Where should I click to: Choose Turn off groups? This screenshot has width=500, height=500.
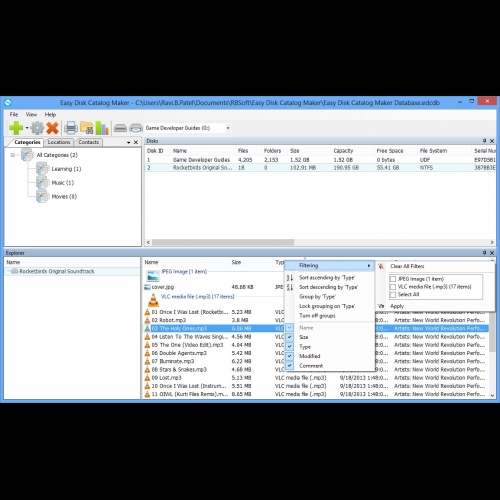click(317, 316)
